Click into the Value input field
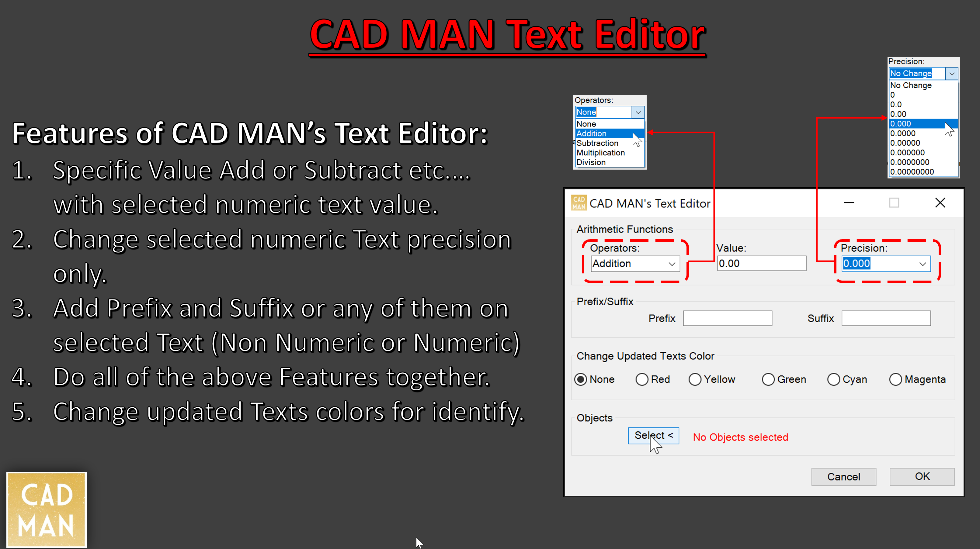The height and width of the screenshot is (549, 980). pos(761,264)
